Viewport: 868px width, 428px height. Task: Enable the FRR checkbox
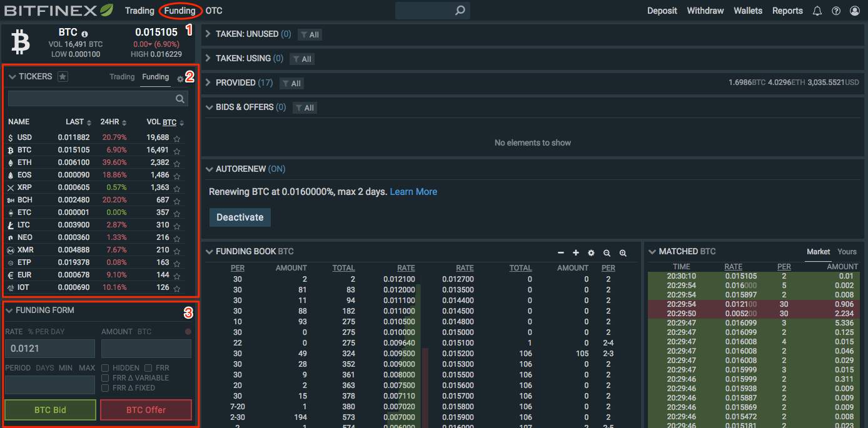148,368
